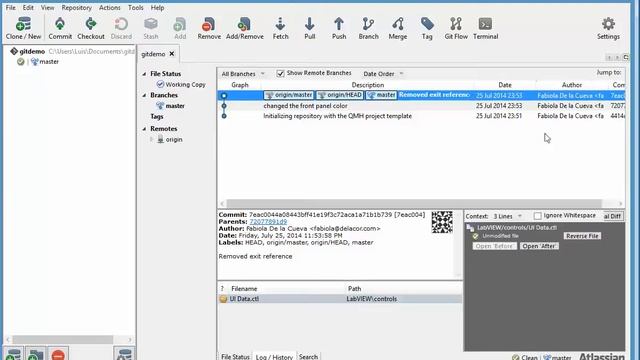Open the Repository menu
Viewport: 640px width, 360px height.
[x=77, y=7]
